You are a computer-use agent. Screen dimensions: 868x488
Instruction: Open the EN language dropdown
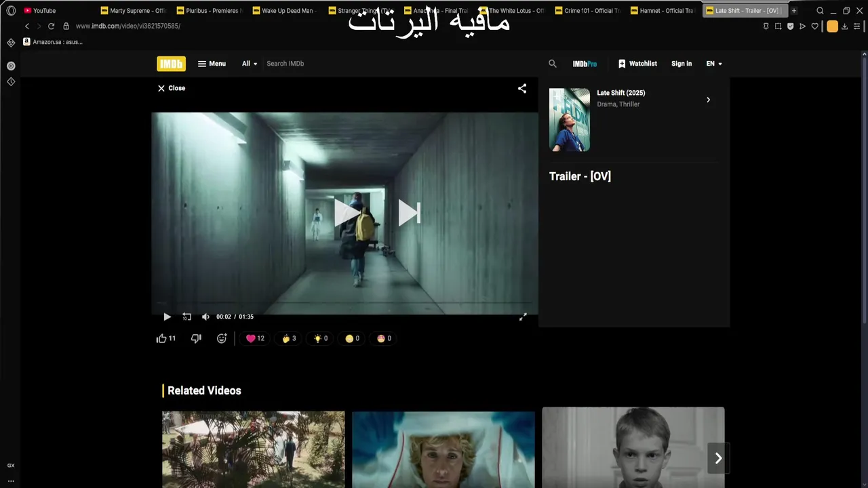tap(714, 64)
